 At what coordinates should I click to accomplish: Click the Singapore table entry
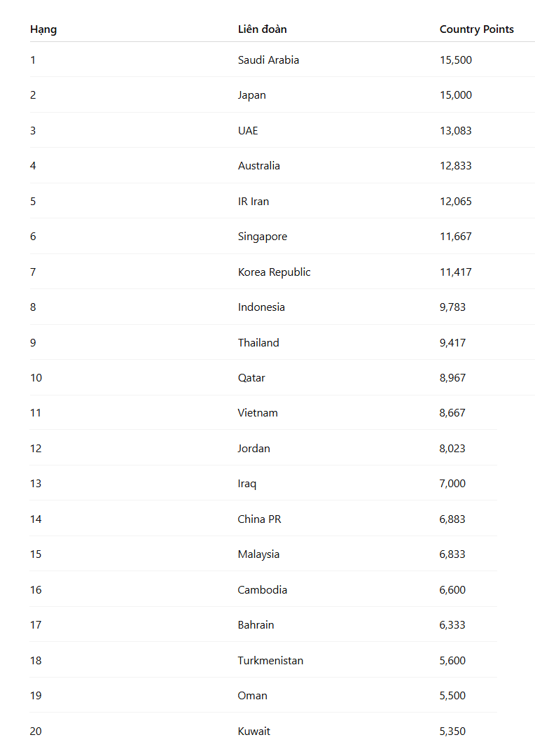[262, 237]
